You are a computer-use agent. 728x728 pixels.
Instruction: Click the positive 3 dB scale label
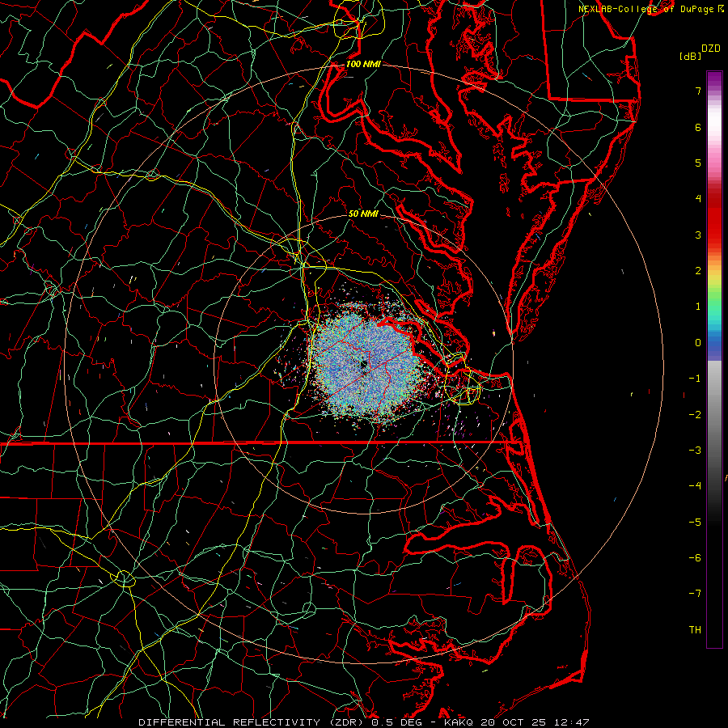point(698,235)
